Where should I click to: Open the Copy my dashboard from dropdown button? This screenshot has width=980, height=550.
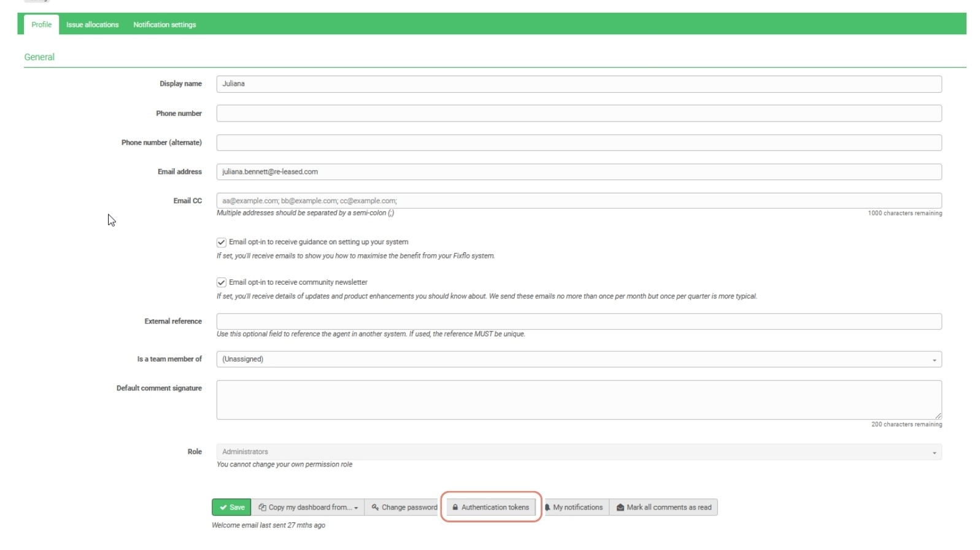coord(308,508)
